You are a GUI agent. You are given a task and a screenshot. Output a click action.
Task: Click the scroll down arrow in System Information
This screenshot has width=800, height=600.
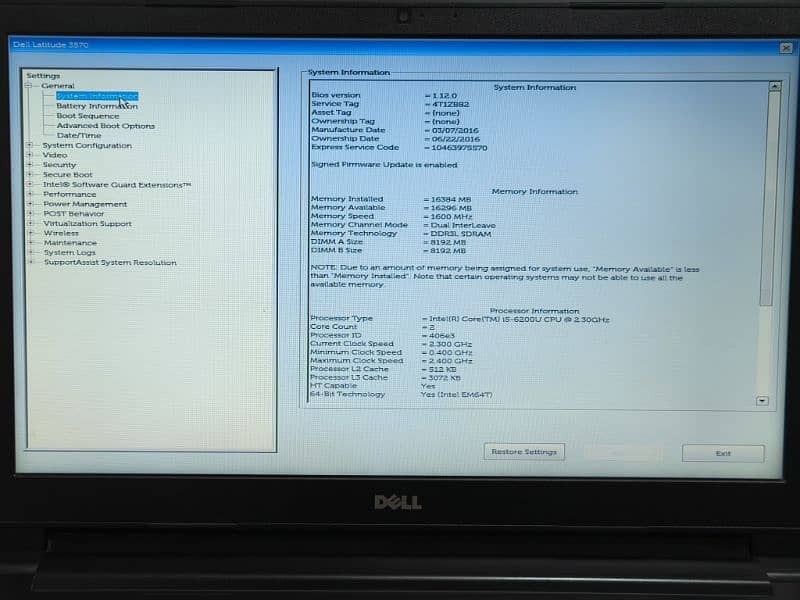(762, 400)
